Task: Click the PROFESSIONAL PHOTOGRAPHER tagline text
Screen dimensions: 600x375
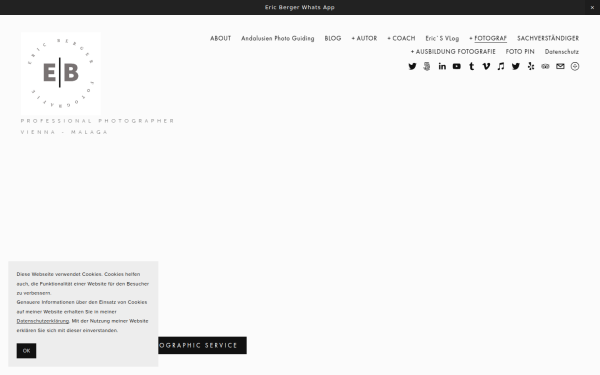Action: tap(98, 121)
